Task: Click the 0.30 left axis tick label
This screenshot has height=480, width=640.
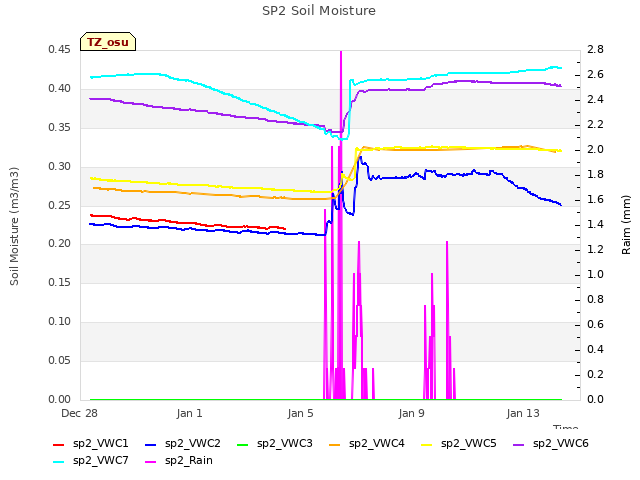Action: click(x=59, y=167)
